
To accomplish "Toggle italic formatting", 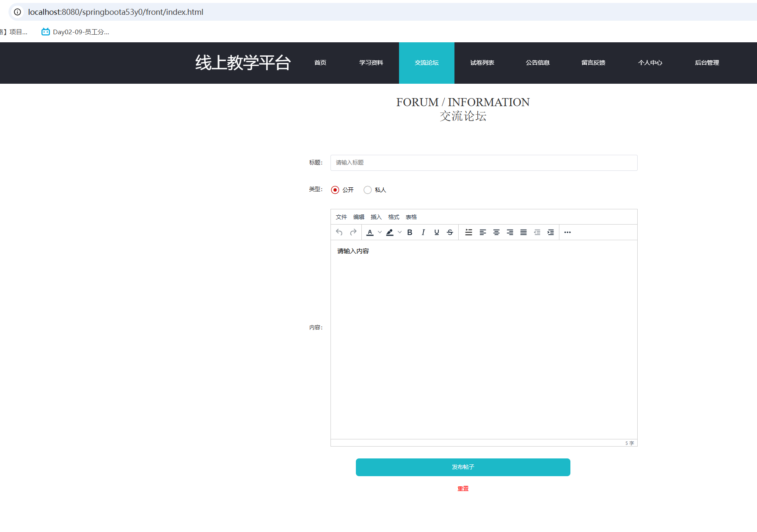I will pyautogui.click(x=423, y=232).
